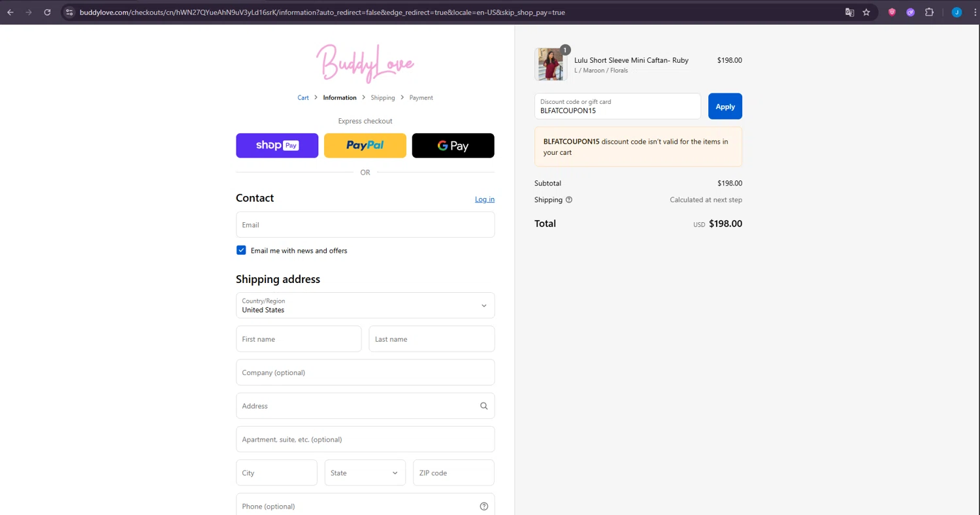Open site information icon in address bar

coord(70,12)
